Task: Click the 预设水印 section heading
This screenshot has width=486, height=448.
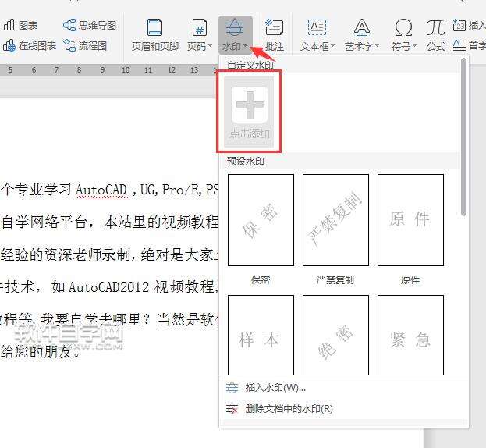Action: coord(245,162)
